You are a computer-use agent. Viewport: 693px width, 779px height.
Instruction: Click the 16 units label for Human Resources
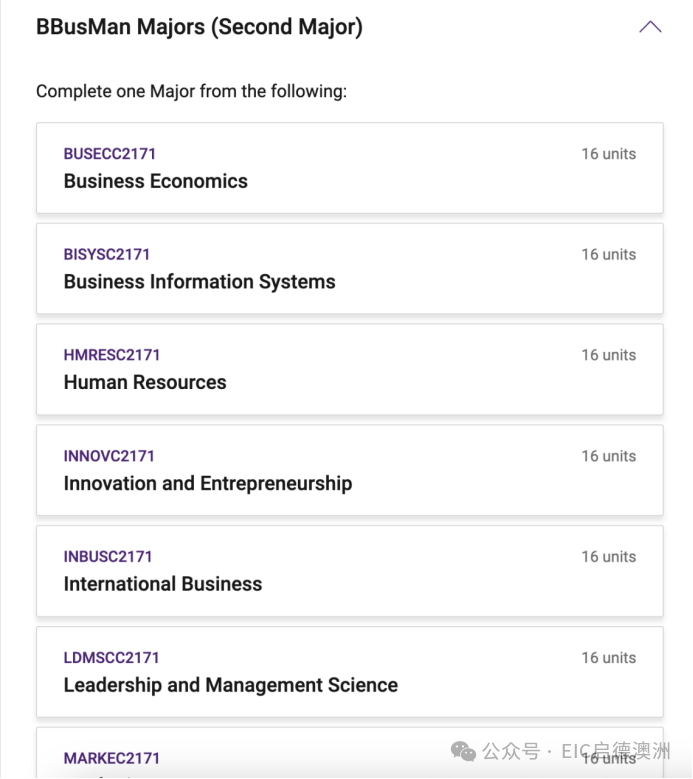(608, 355)
